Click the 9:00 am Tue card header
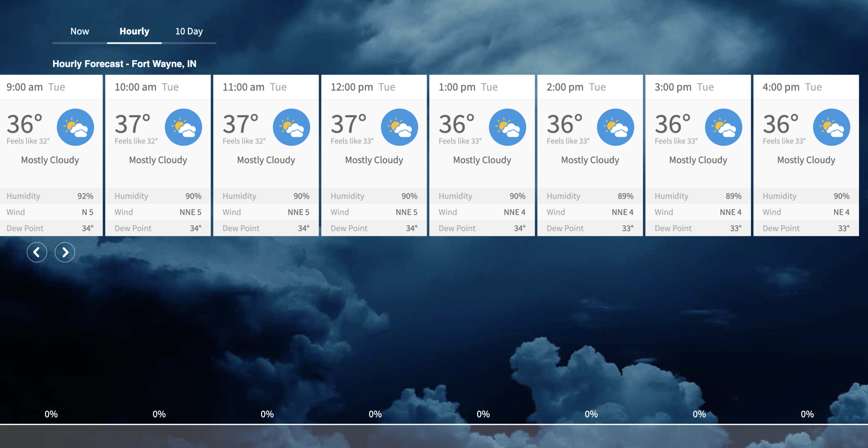This screenshot has width=868, height=448. pos(51,87)
